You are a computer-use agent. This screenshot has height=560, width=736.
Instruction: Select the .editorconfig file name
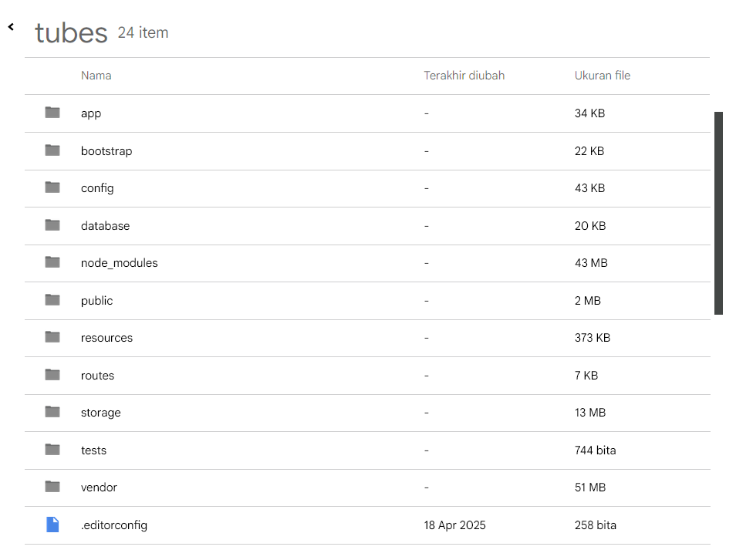coord(114,525)
